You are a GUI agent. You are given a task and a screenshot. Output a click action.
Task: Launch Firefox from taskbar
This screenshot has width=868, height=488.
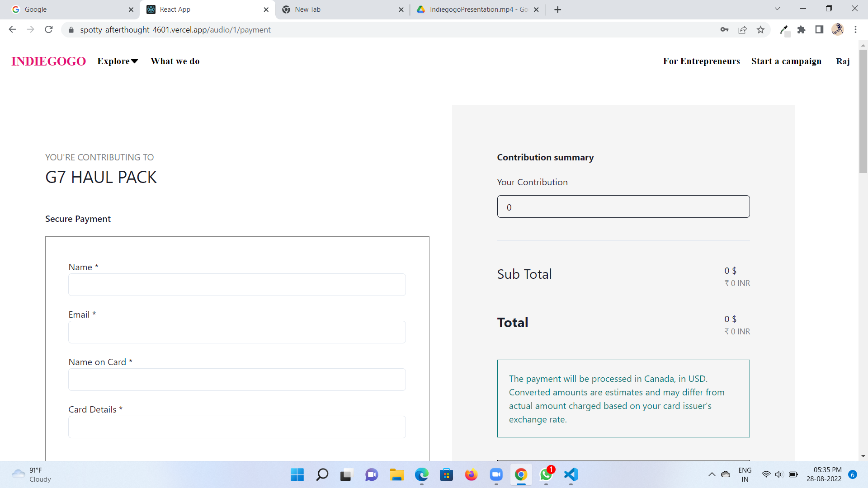[471, 474]
